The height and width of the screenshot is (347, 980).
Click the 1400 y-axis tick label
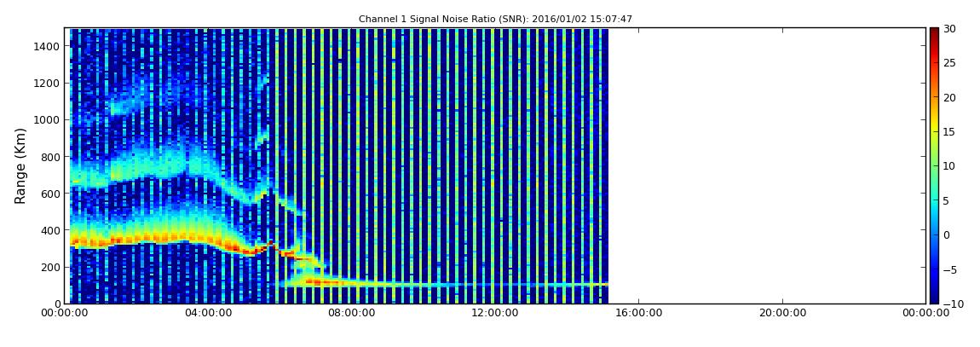[x=48, y=46]
